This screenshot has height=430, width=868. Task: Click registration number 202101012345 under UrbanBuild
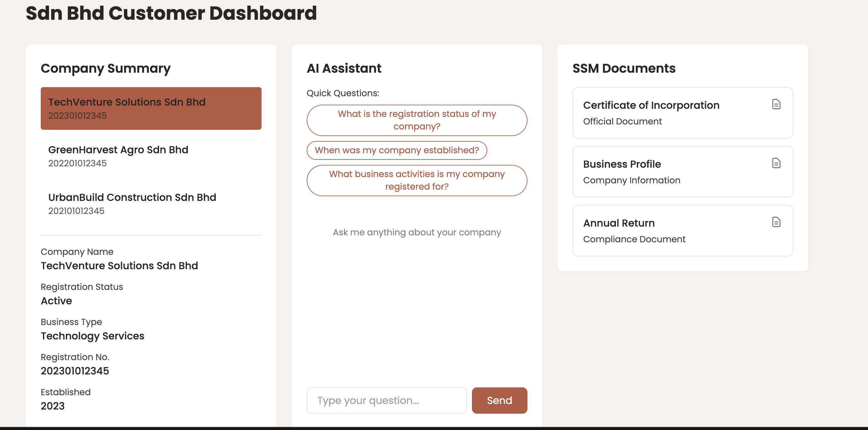coord(76,211)
